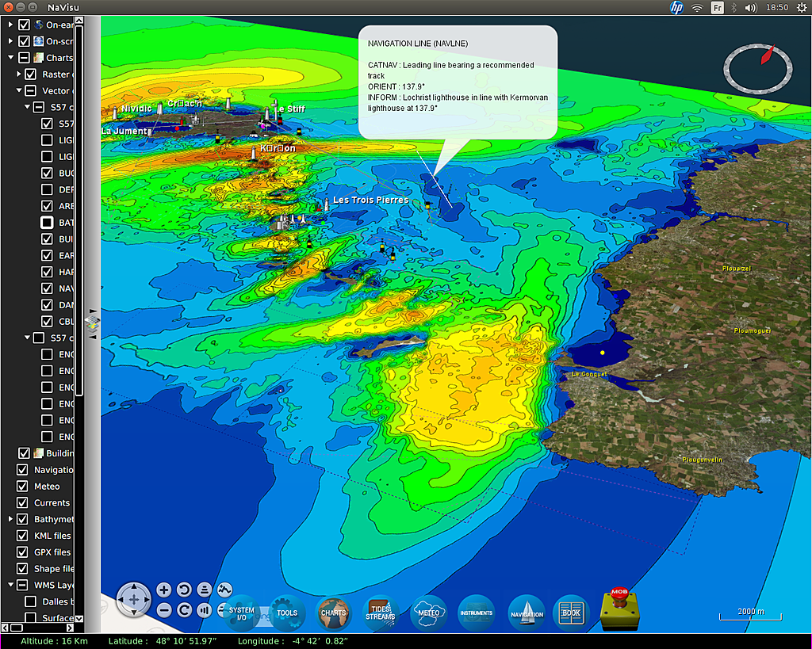The image size is (812, 649).
Task: Click the Charts folder icon
Action: [39, 57]
